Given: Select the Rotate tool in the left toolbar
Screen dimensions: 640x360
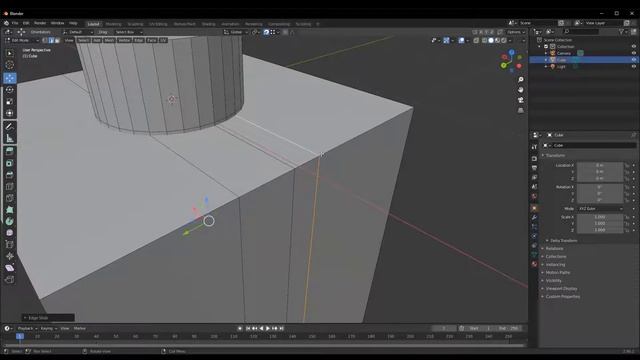Looking at the screenshot, I should (9, 89).
